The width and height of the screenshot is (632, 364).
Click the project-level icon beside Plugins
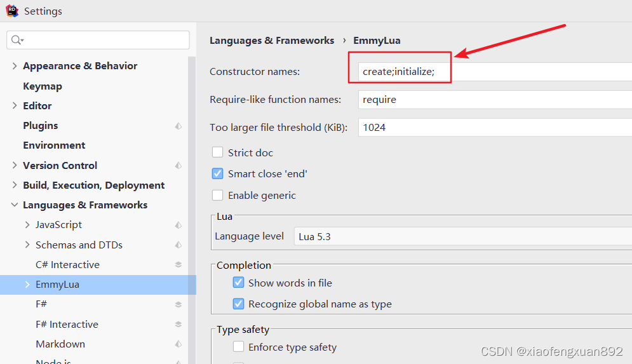[178, 126]
